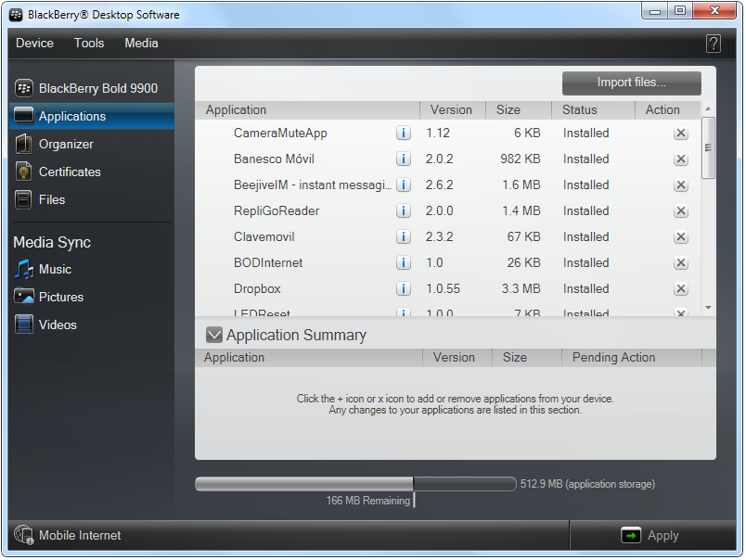746x560 pixels.
Task: Open the Tools menu
Action: point(89,44)
